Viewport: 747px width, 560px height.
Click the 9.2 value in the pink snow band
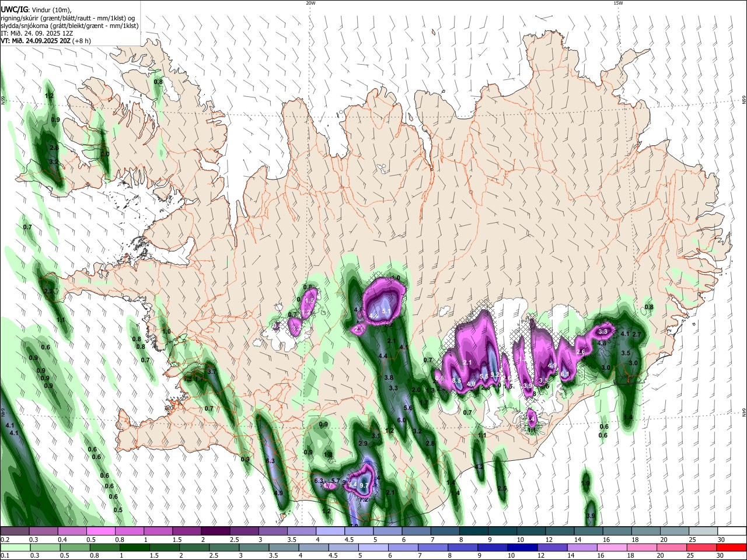point(495,376)
